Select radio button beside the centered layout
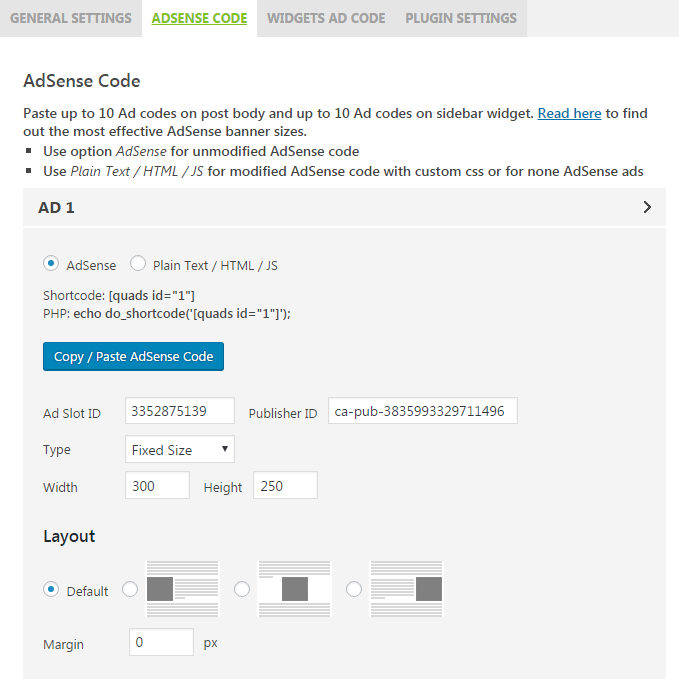This screenshot has width=679, height=679. pyautogui.click(x=241, y=590)
